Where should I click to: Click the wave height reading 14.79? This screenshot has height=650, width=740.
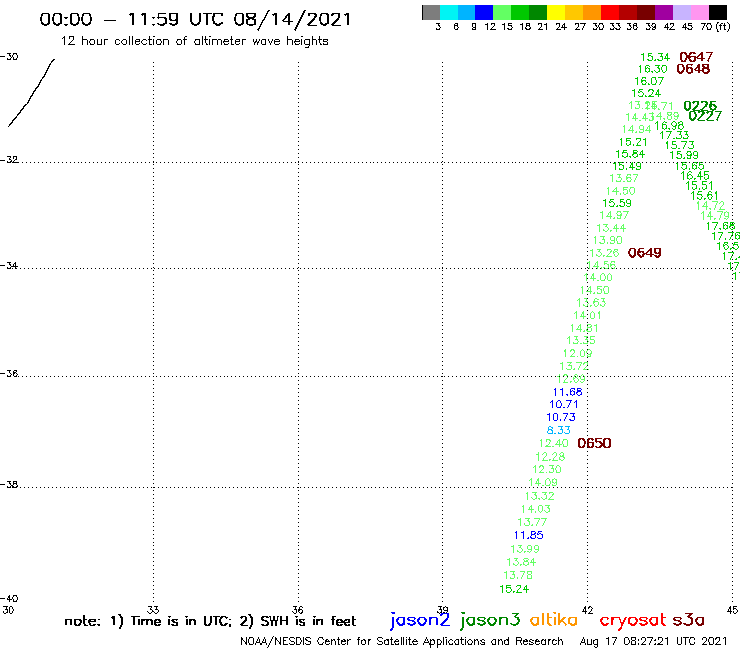point(715,216)
